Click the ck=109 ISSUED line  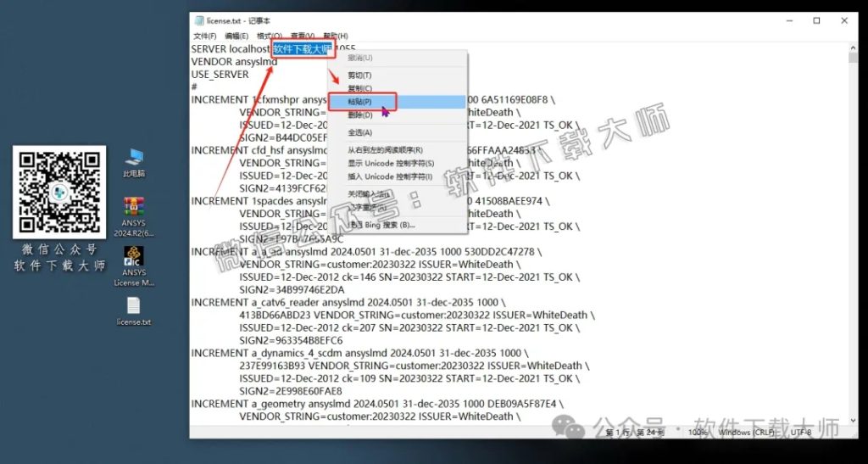click(409, 378)
